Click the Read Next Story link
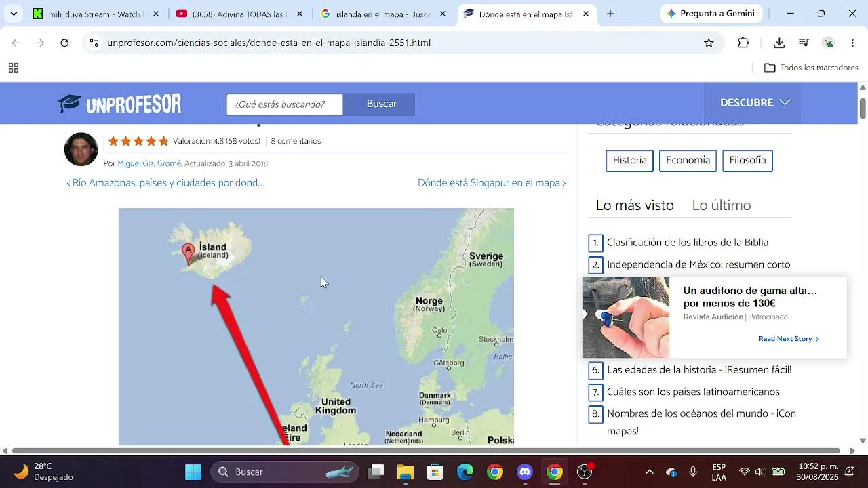The width and height of the screenshot is (868, 488). coord(789,339)
